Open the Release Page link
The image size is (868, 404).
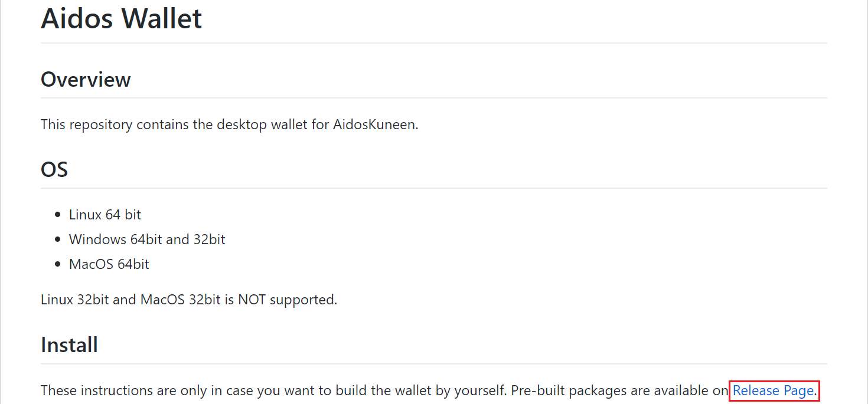[773, 390]
